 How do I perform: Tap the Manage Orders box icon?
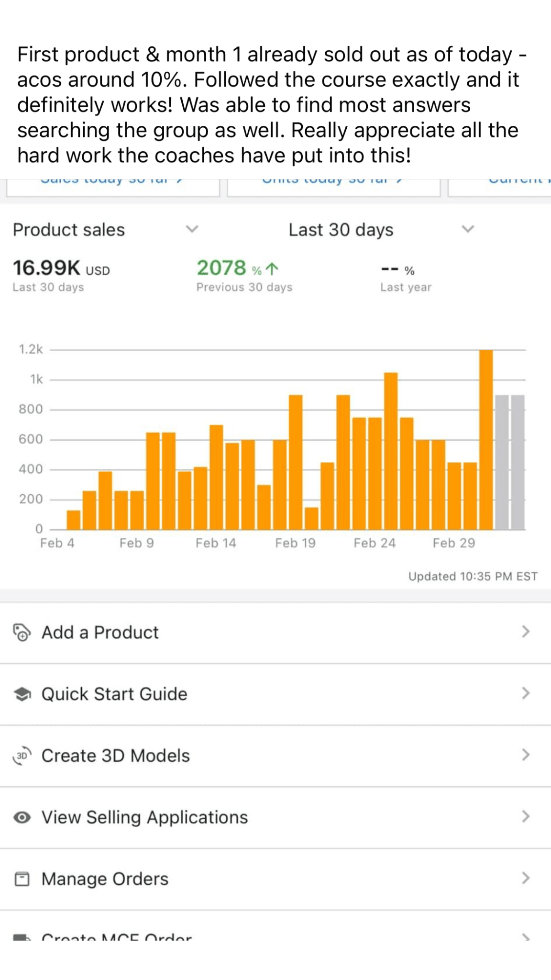click(x=22, y=879)
